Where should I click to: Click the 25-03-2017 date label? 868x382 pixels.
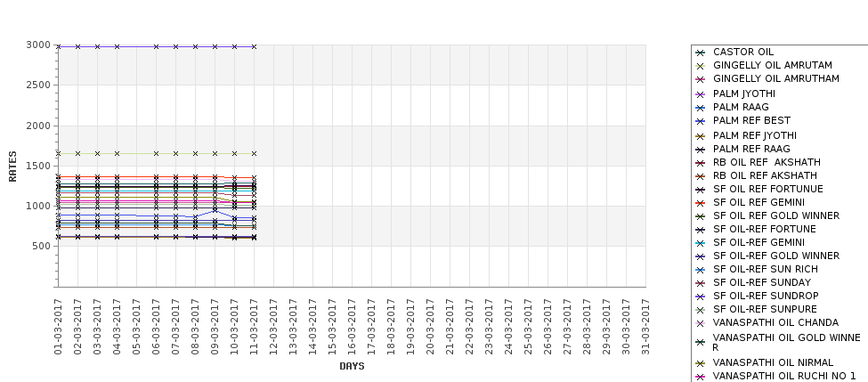[x=528, y=327]
